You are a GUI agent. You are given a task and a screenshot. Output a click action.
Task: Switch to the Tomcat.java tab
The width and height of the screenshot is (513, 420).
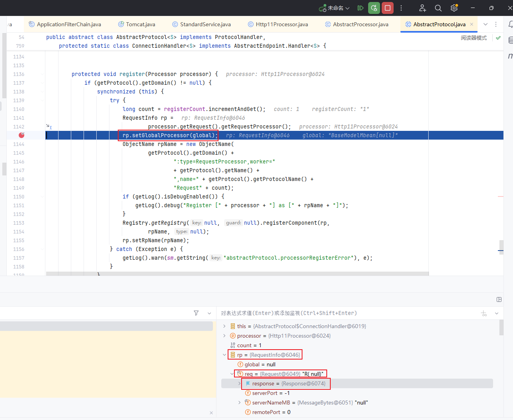(x=140, y=24)
